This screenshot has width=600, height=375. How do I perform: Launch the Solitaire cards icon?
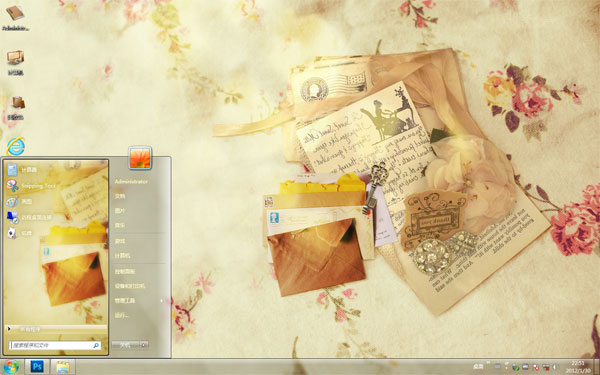[x=12, y=233]
